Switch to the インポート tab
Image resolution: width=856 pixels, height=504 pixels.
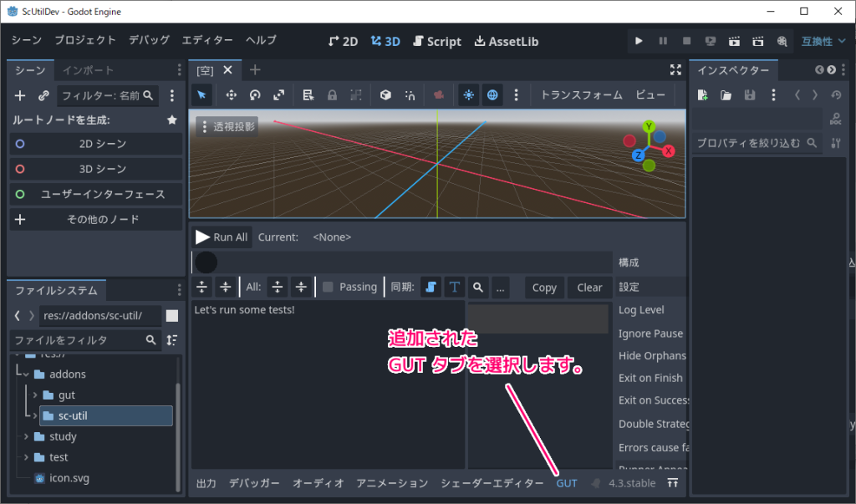click(88, 70)
